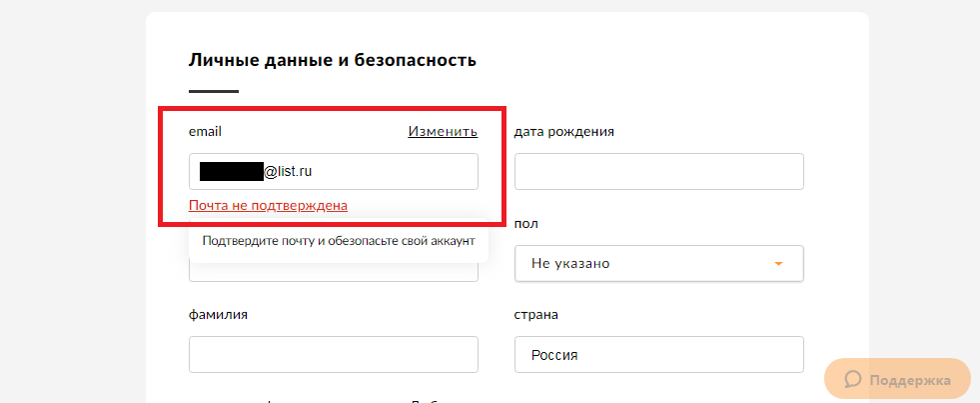Open the Не указано gender dropdown
The image size is (980, 403).
pos(658,263)
